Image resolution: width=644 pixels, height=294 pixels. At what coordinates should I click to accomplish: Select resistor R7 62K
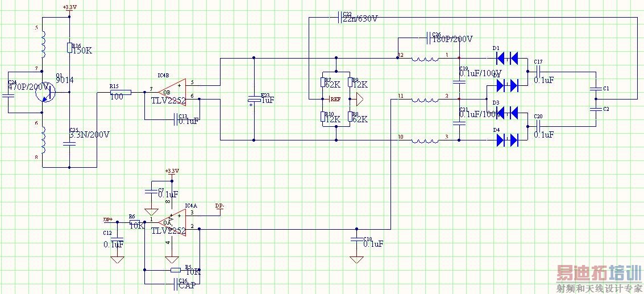point(323,82)
